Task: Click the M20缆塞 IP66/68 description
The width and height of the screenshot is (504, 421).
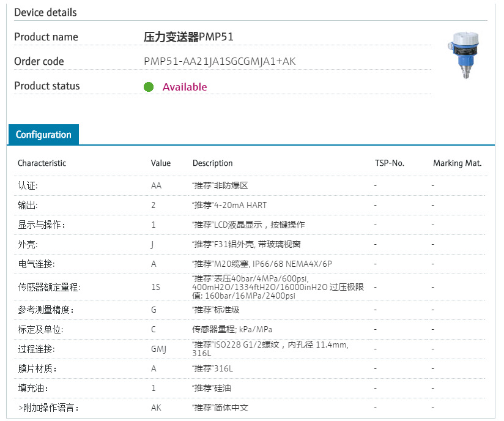Action: [262, 264]
